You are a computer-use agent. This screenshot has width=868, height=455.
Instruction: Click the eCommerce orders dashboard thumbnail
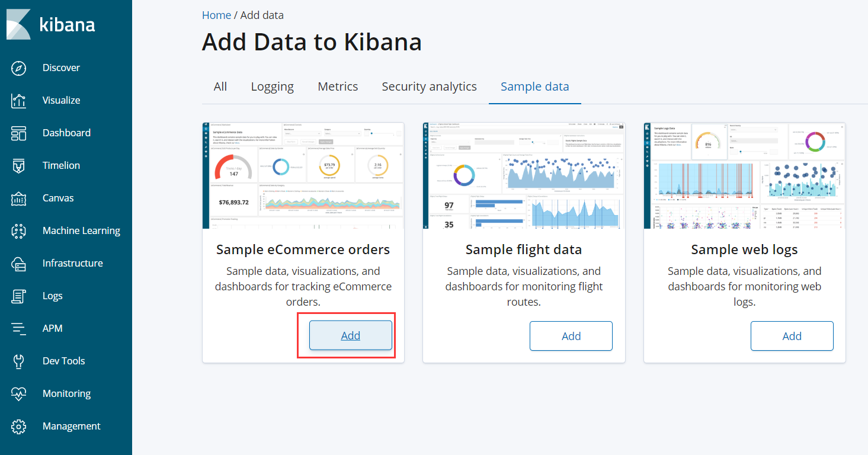coord(303,175)
